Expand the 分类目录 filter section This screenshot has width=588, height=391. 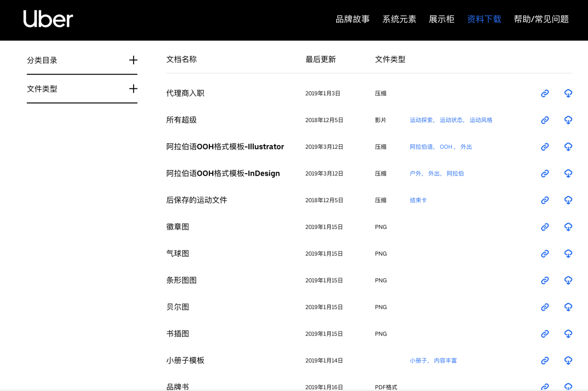[133, 60]
